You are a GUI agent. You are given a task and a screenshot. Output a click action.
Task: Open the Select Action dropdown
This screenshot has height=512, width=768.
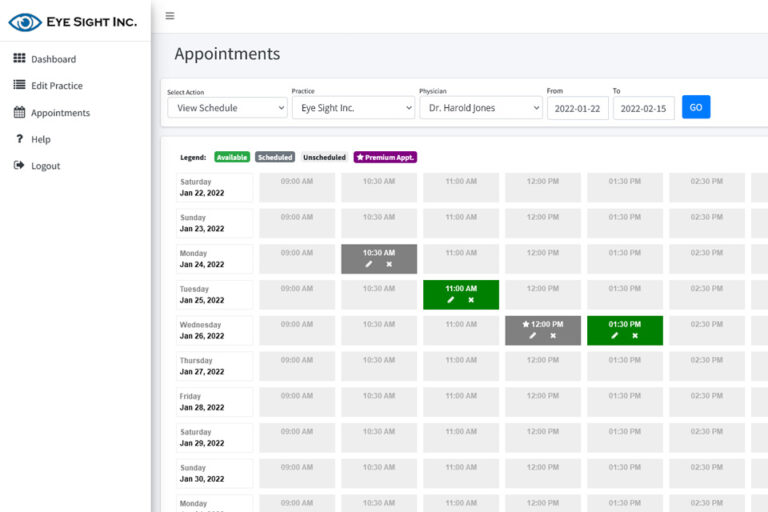coord(227,108)
